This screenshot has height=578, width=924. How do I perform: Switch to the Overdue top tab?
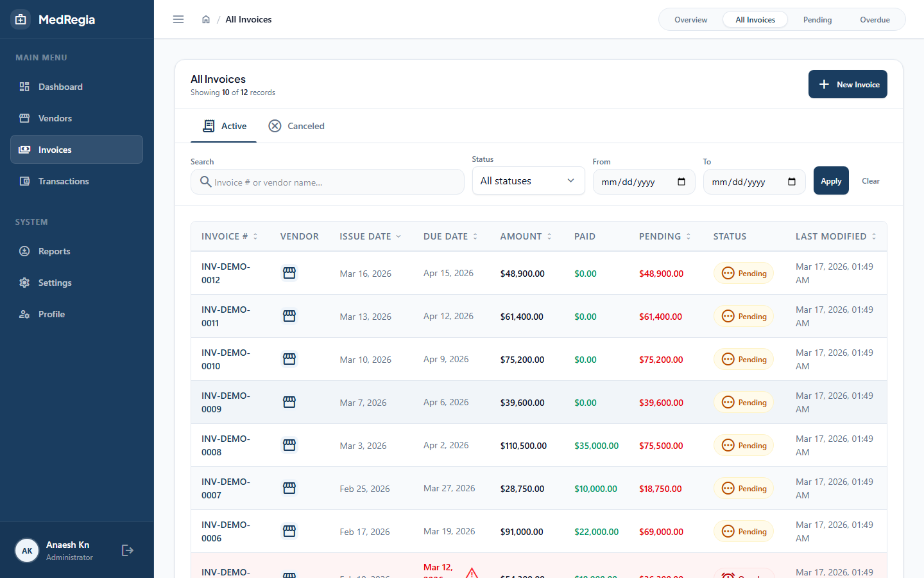coord(875,20)
